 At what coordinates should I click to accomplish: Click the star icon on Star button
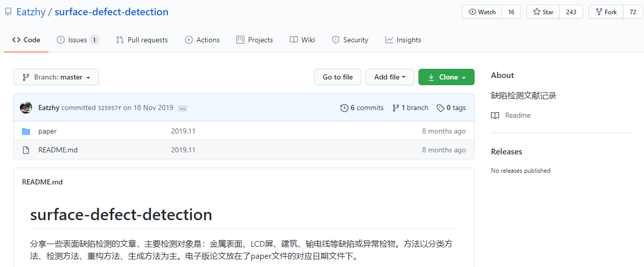point(537,12)
